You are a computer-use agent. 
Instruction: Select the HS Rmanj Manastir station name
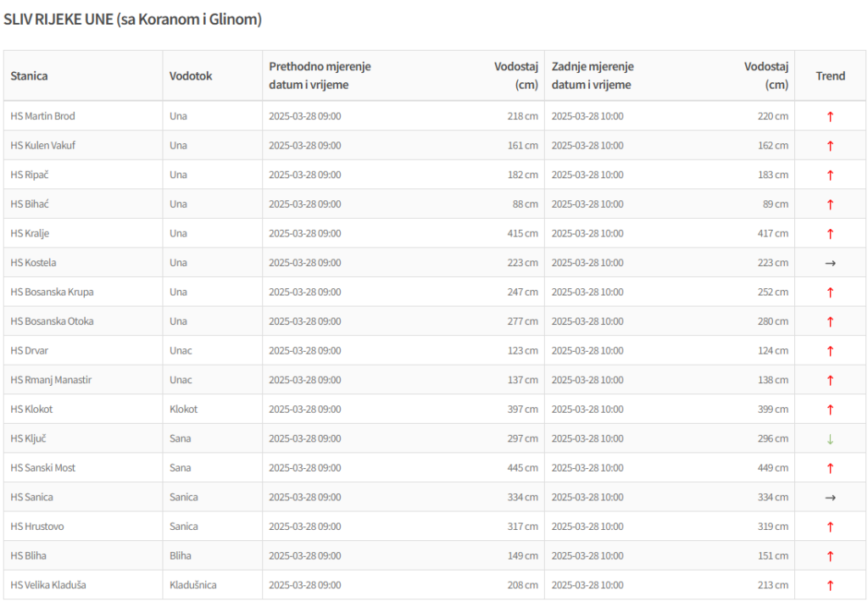pyautogui.click(x=51, y=380)
